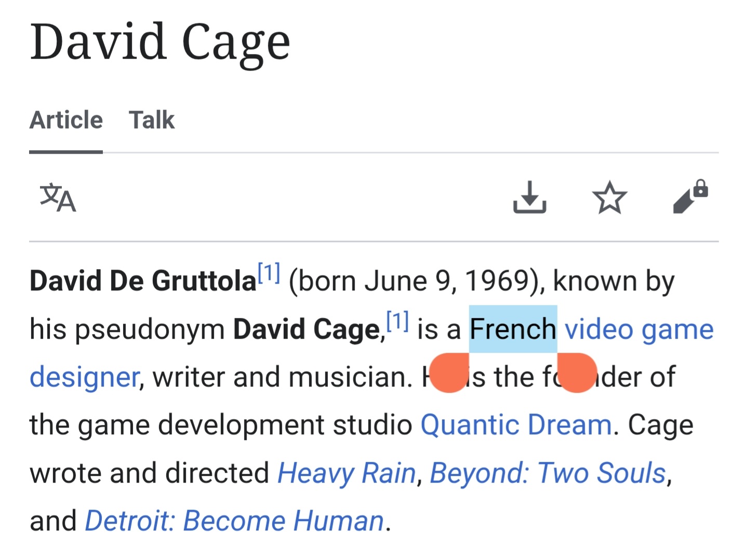Click the locked edit pencil icon
The height and width of the screenshot is (560, 742).
click(x=691, y=196)
